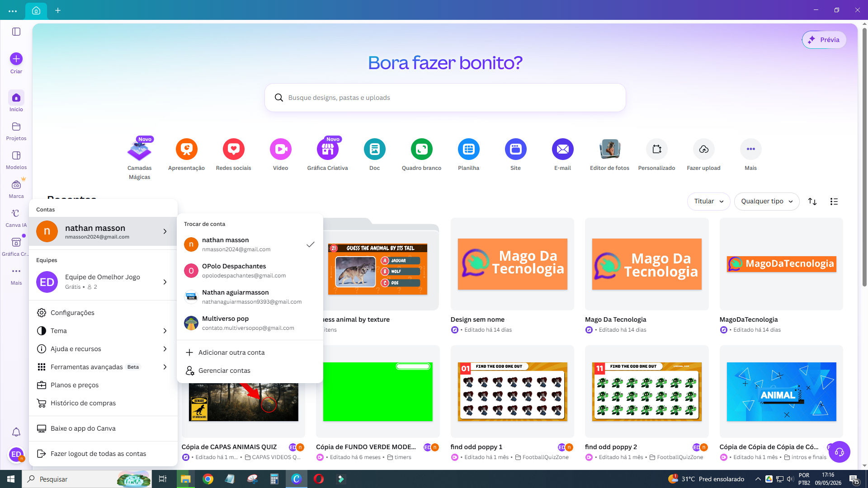This screenshot has height=488, width=868.
Task: Click the Windows Start button
Action: (x=11, y=479)
